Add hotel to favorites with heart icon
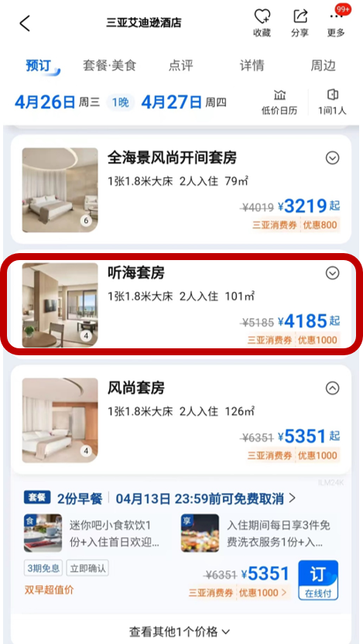363x644 pixels. tap(262, 23)
